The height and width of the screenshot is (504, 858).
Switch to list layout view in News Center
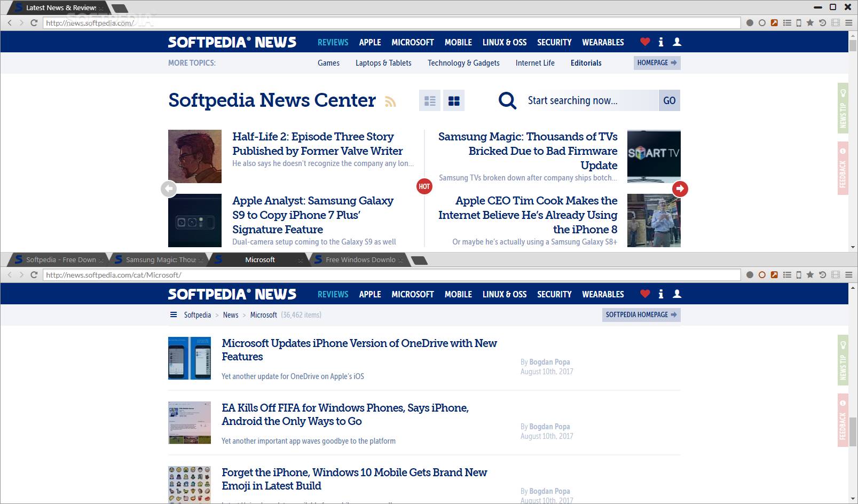430,100
